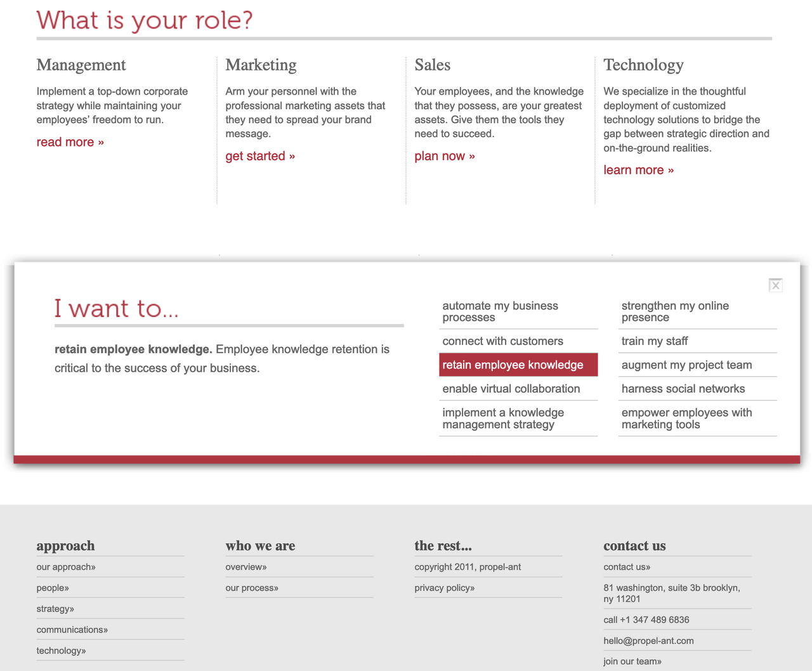Open Management "read more" link

coord(70,142)
